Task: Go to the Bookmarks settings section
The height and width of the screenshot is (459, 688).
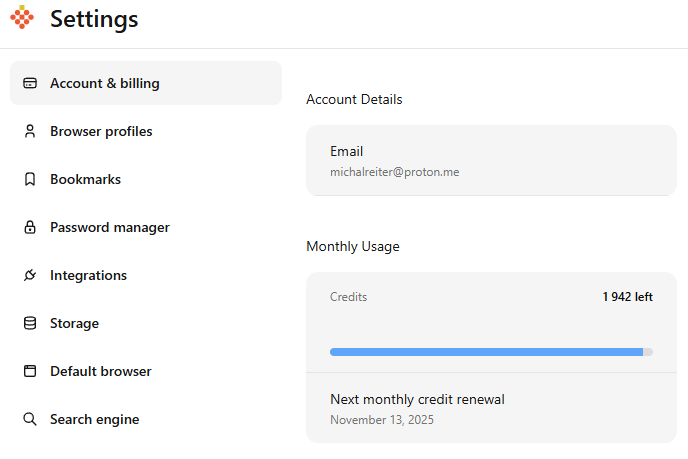Action: coord(85,179)
